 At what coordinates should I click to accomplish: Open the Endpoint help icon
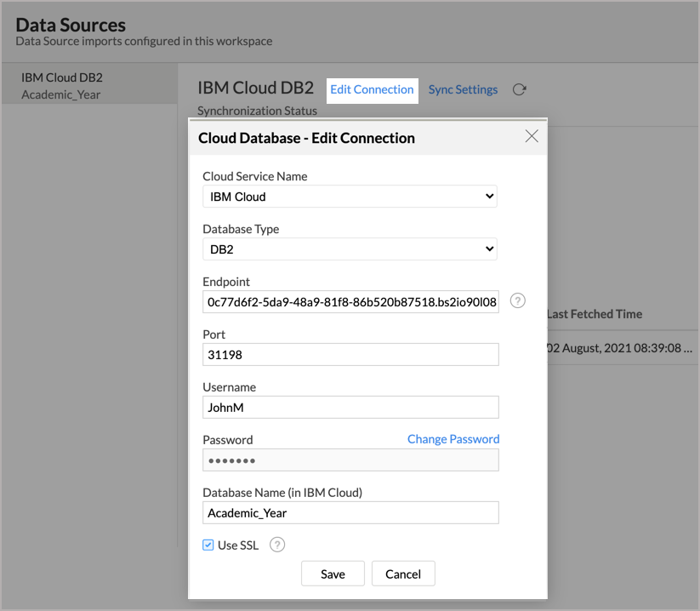(517, 301)
